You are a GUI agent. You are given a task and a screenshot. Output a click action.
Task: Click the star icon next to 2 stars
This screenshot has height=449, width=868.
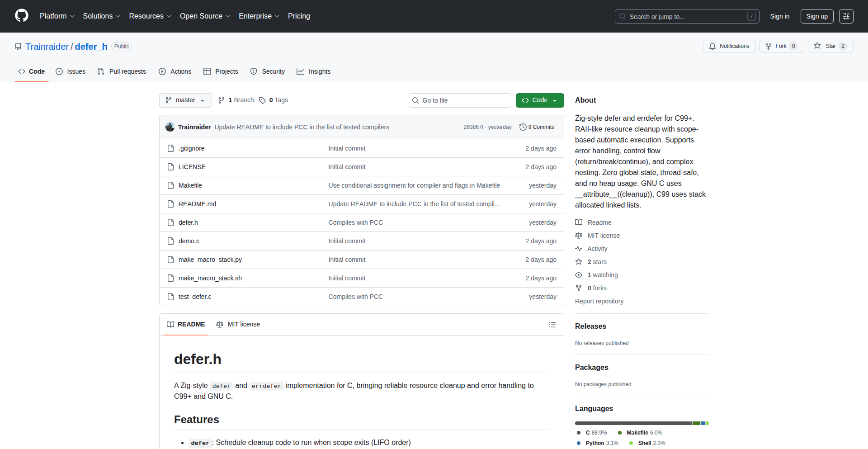(x=579, y=262)
